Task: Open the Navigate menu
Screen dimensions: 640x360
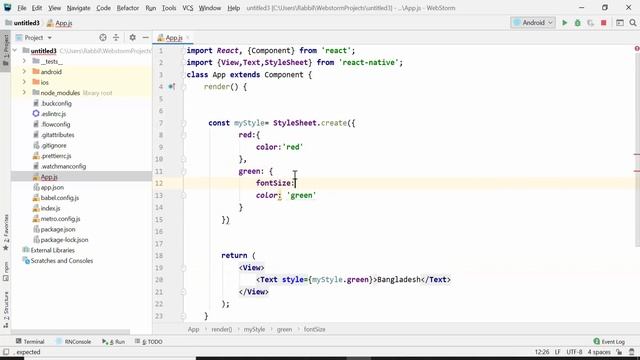Action: tap(78, 8)
